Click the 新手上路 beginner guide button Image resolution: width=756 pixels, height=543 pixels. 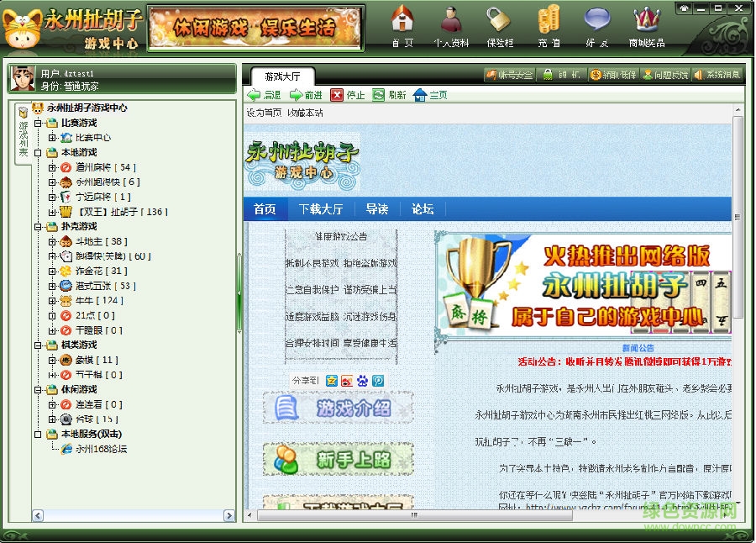[339, 459]
